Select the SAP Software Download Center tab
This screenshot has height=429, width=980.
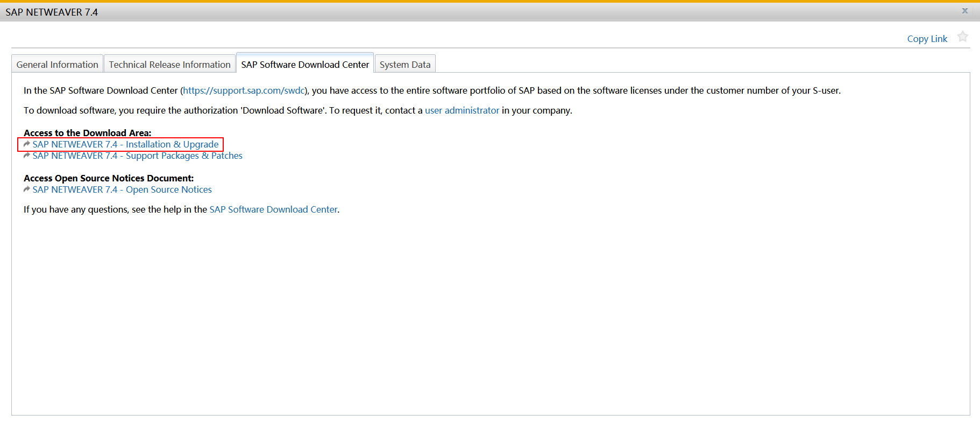point(305,64)
